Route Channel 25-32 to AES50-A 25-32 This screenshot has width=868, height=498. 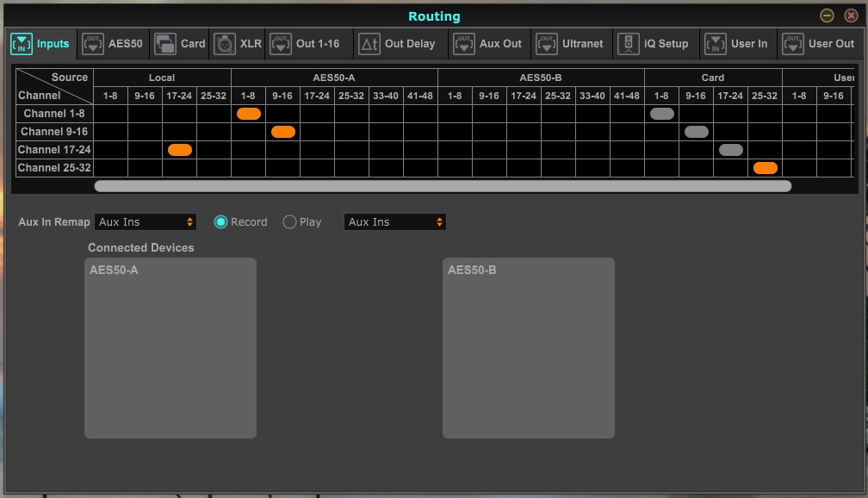tap(351, 168)
